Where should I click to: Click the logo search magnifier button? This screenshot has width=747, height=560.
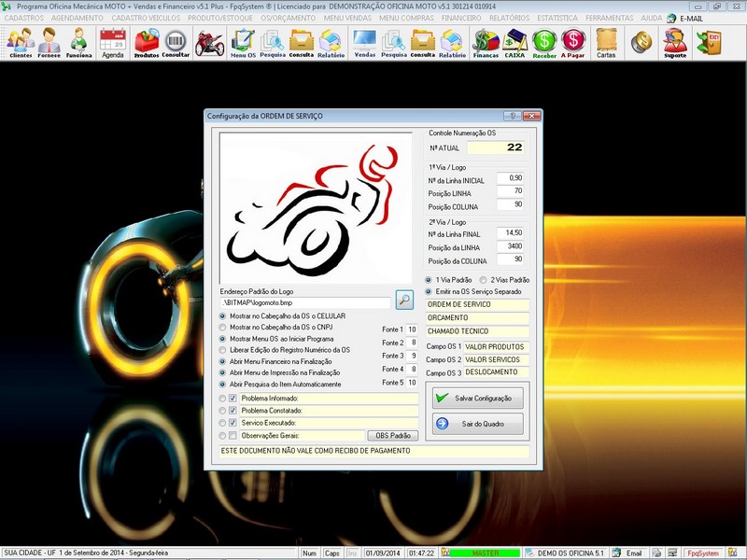pos(404,300)
